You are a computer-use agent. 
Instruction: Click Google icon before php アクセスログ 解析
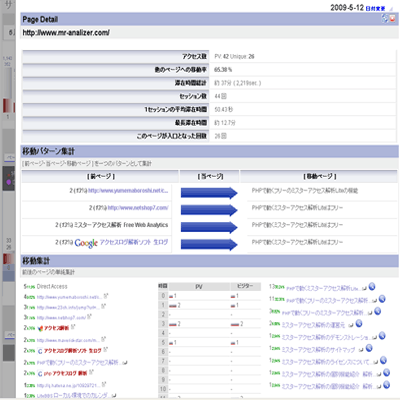coord(40,374)
